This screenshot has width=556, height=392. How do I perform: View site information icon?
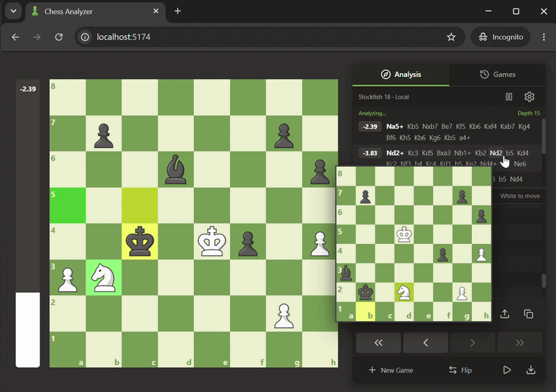tap(85, 37)
